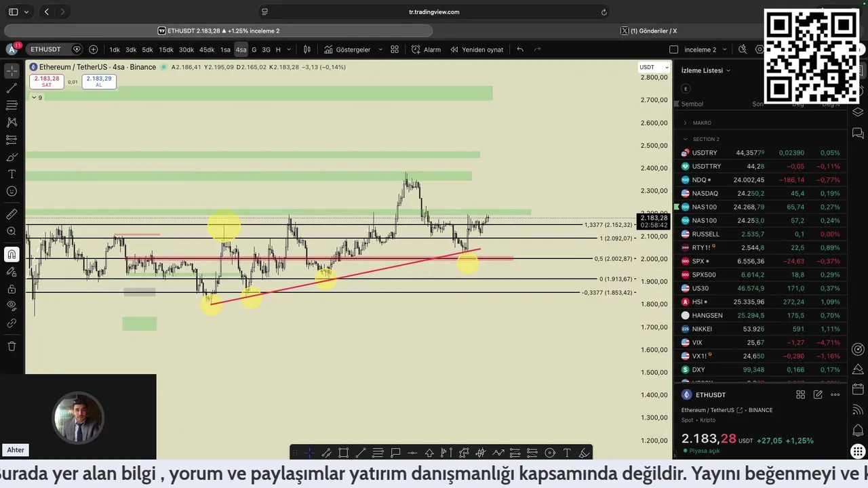
Task: Switch to the 1dk timeframe
Action: (x=115, y=49)
